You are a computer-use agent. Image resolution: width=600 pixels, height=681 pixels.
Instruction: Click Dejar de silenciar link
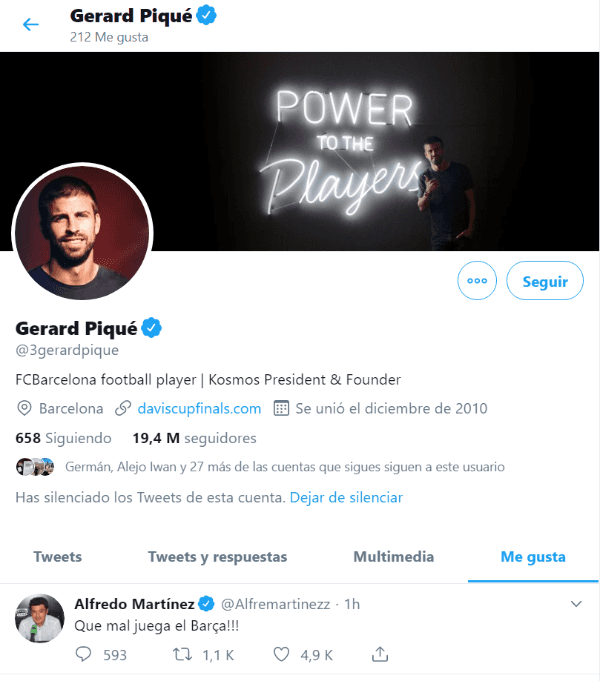[x=346, y=497]
